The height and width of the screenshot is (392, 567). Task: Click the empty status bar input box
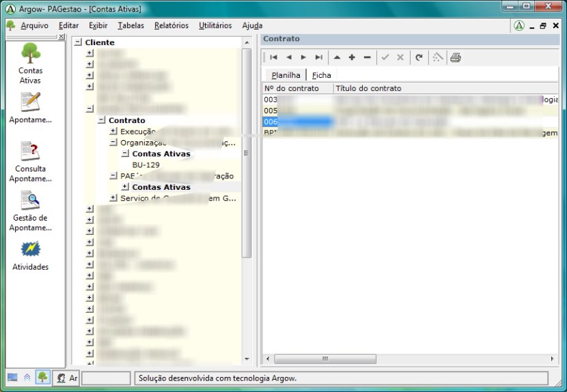click(106, 378)
